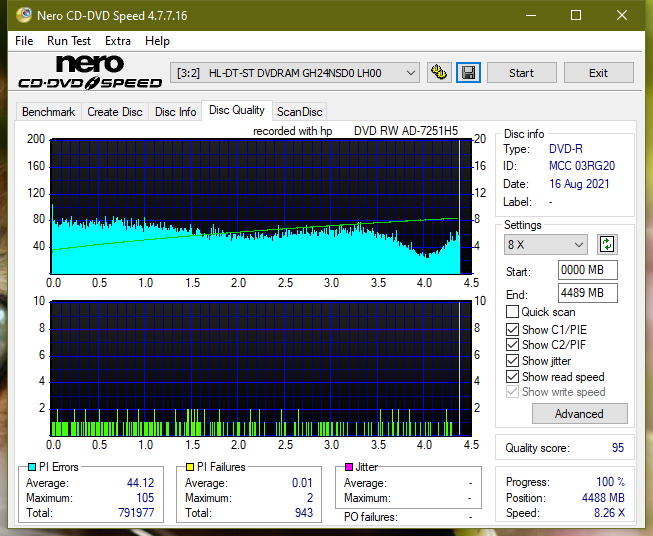This screenshot has height=536, width=653.
Task: Click the disc date 16 Aug 2021
Action: (579, 184)
